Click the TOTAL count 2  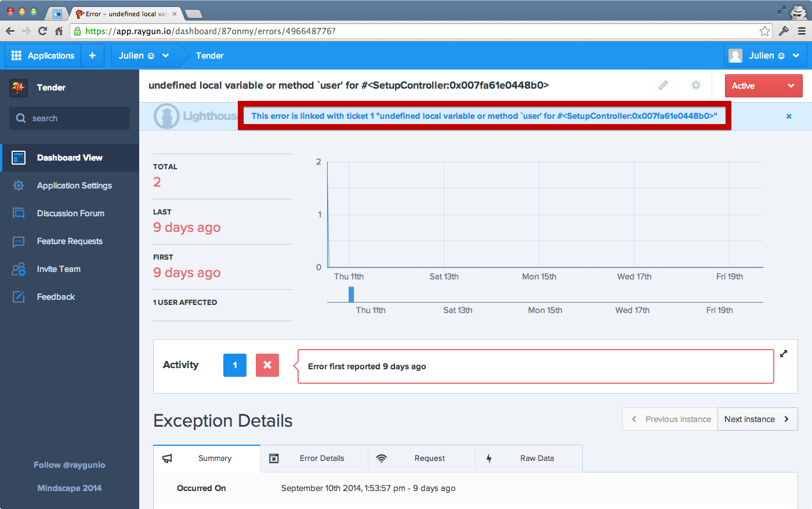(x=157, y=182)
